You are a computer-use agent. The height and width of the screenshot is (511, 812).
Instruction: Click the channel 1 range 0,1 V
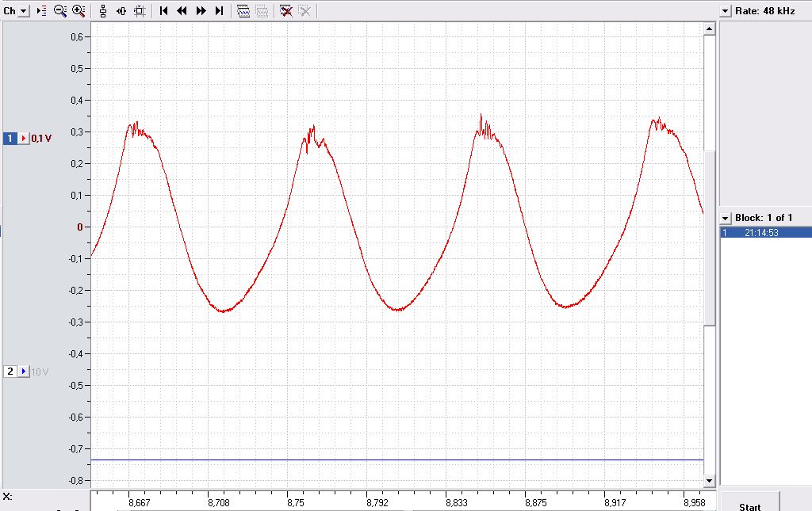41,139
